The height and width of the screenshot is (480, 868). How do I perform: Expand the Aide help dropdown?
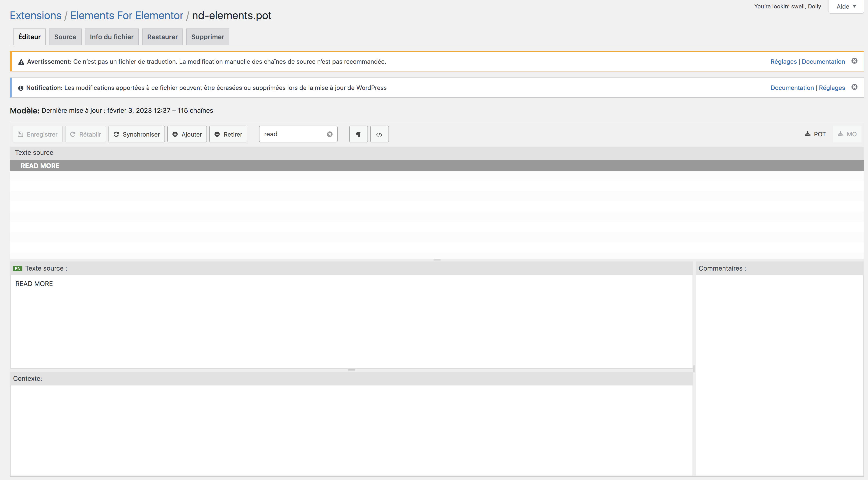tap(846, 6)
